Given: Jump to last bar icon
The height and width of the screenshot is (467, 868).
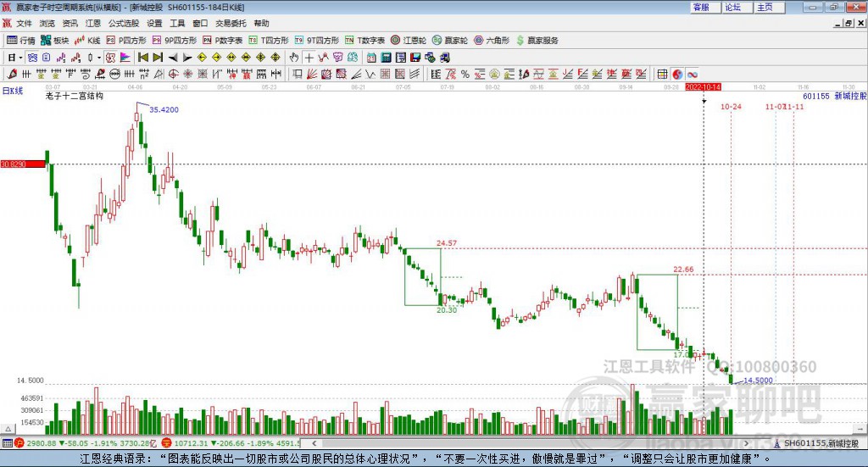Looking at the screenshot, I should coord(158,58).
